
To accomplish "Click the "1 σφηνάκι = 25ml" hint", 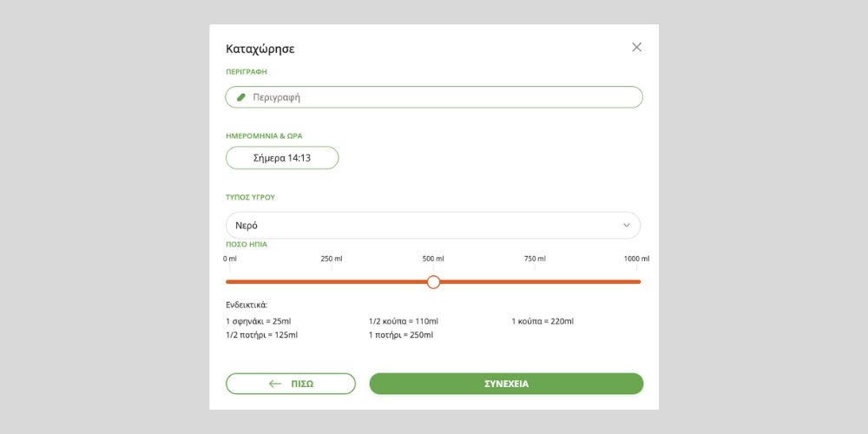I will coord(258,321).
